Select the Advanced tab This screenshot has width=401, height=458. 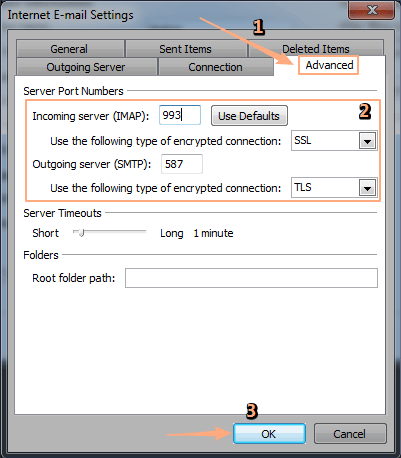click(329, 65)
